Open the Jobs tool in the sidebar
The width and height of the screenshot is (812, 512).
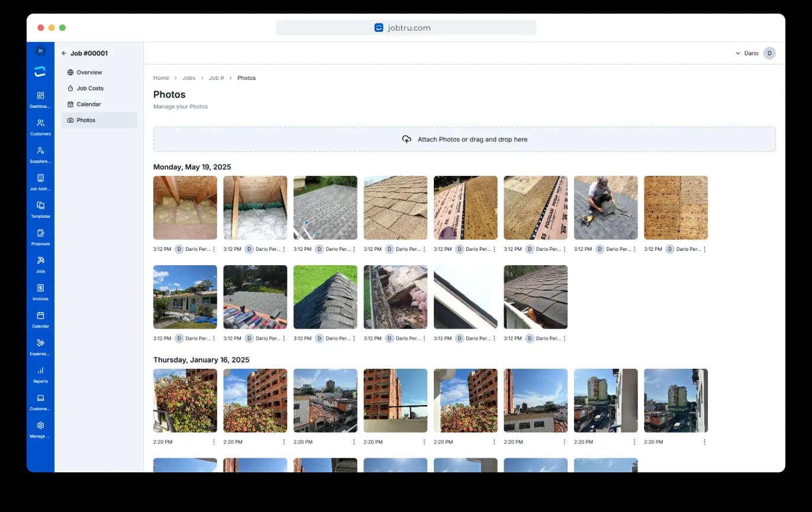point(40,263)
